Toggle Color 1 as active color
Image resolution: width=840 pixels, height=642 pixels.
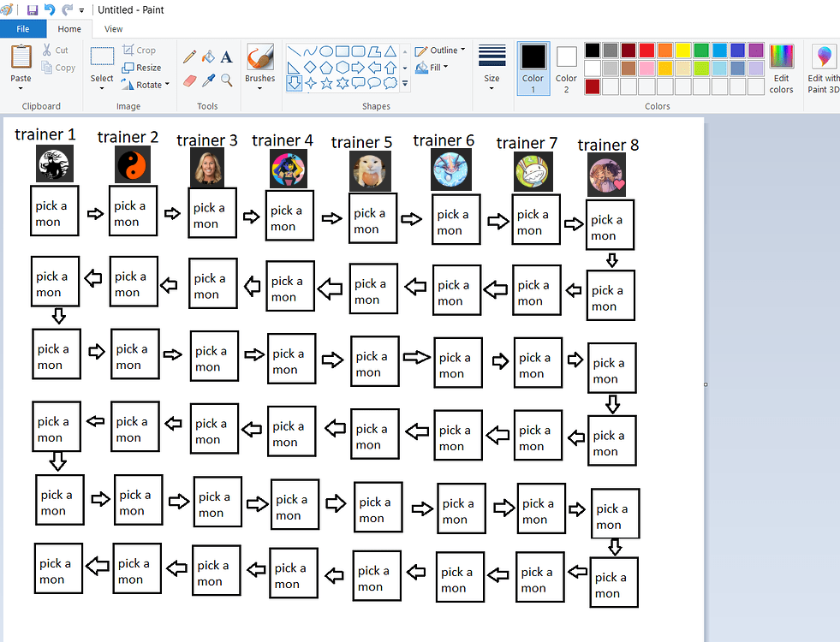[533, 68]
